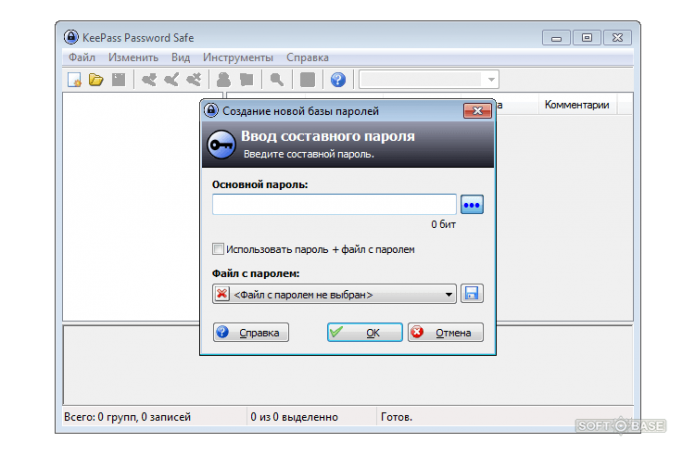
Task: Open the toolbar quick search dropdown
Action: [x=491, y=80]
